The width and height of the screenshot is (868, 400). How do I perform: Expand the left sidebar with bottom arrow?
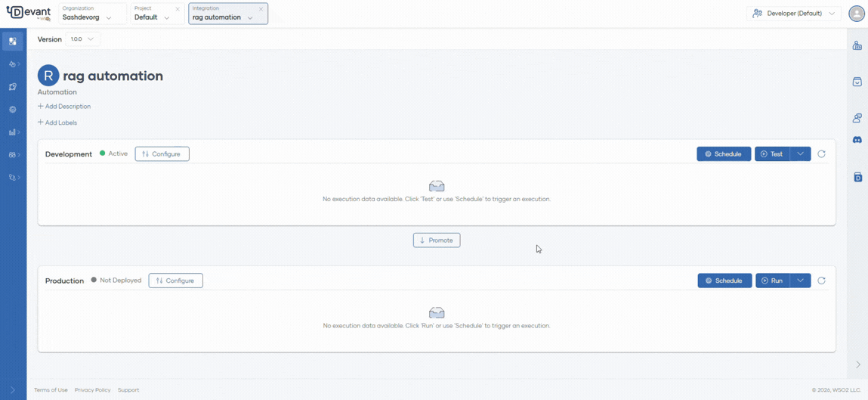13,390
